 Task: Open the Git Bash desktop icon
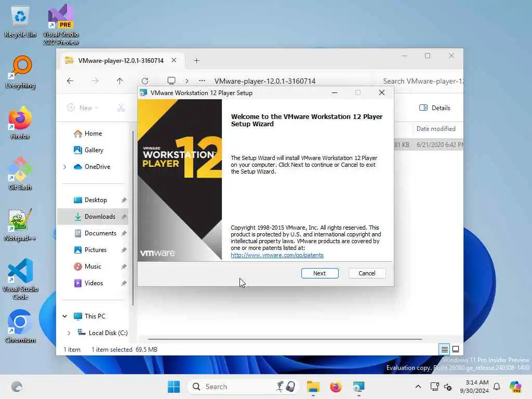[x=20, y=174]
